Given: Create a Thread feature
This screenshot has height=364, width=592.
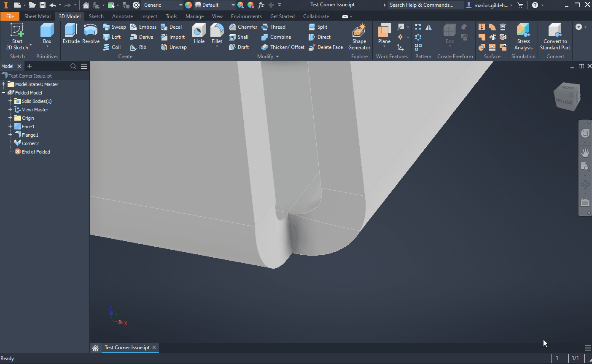Looking at the screenshot, I should click(273, 27).
